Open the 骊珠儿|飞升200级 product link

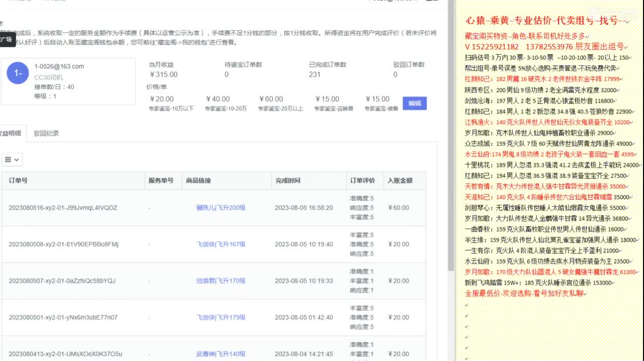click(x=221, y=208)
